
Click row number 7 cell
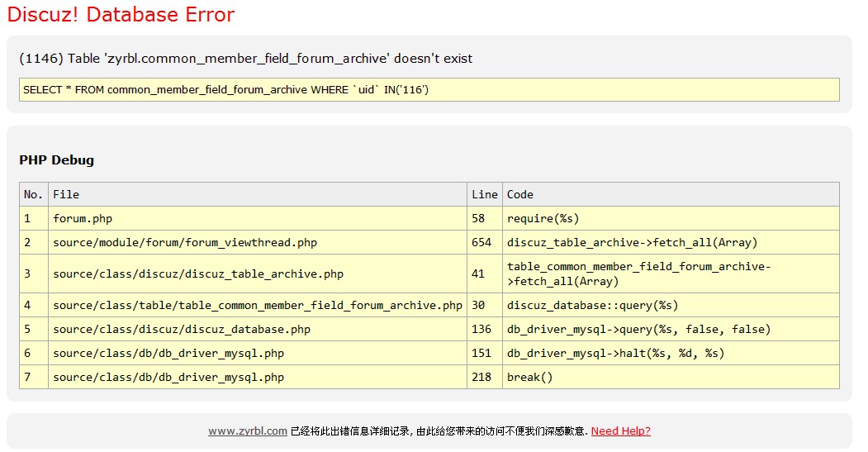coord(34,378)
